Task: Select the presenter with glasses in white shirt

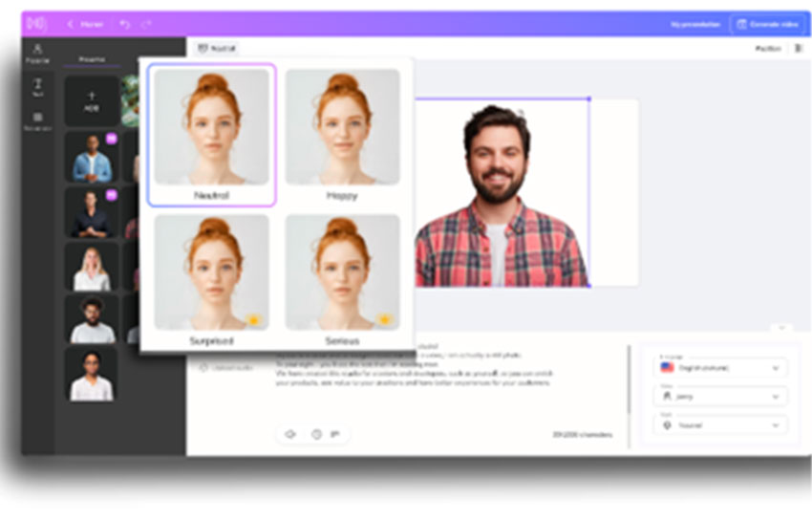Action: tap(92, 374)
